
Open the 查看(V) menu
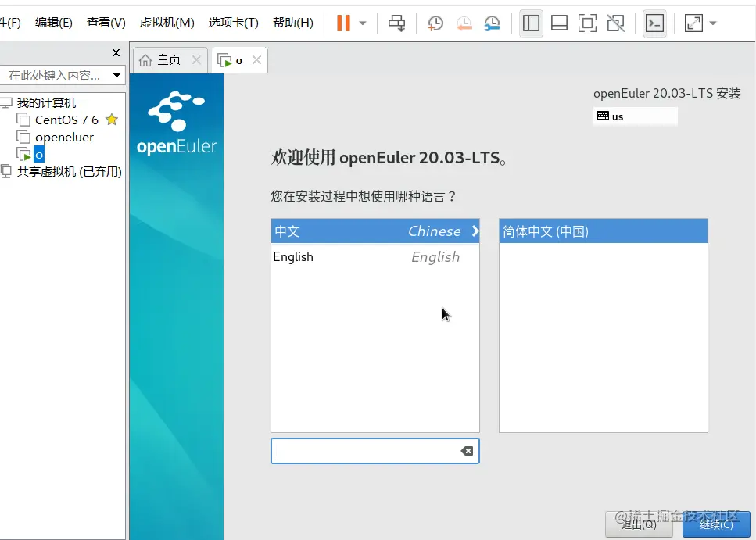click(106, 23)
